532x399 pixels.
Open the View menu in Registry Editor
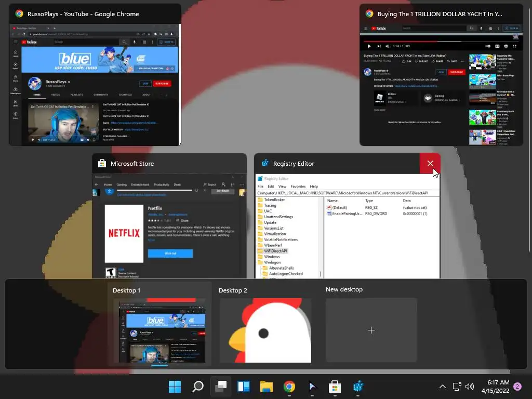click(282, 187)
